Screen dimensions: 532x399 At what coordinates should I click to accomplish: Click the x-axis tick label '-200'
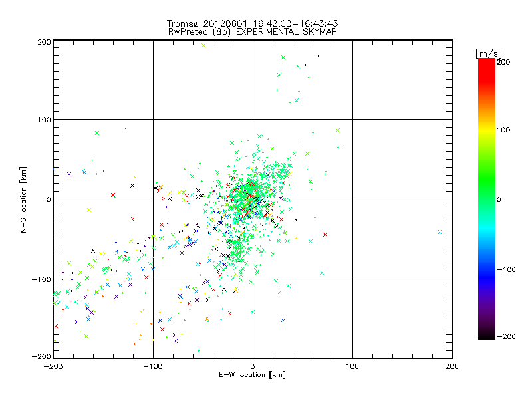(53, 366)
